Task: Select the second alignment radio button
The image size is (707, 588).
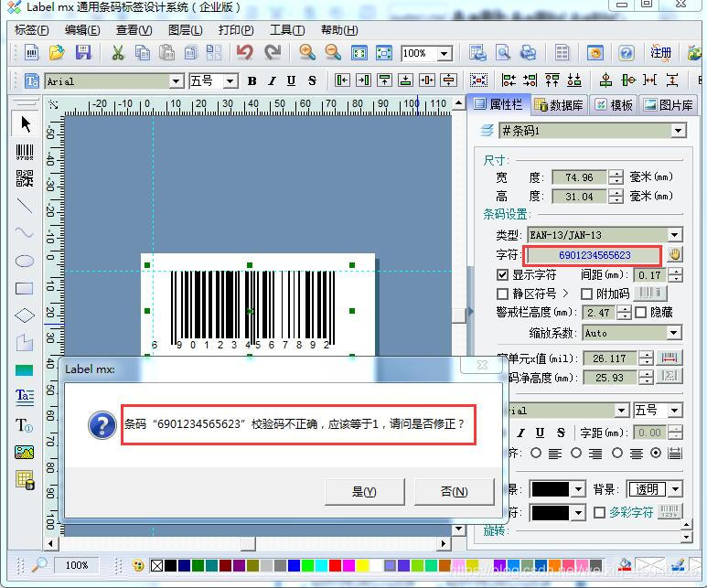Action: (x=576, y=453)
